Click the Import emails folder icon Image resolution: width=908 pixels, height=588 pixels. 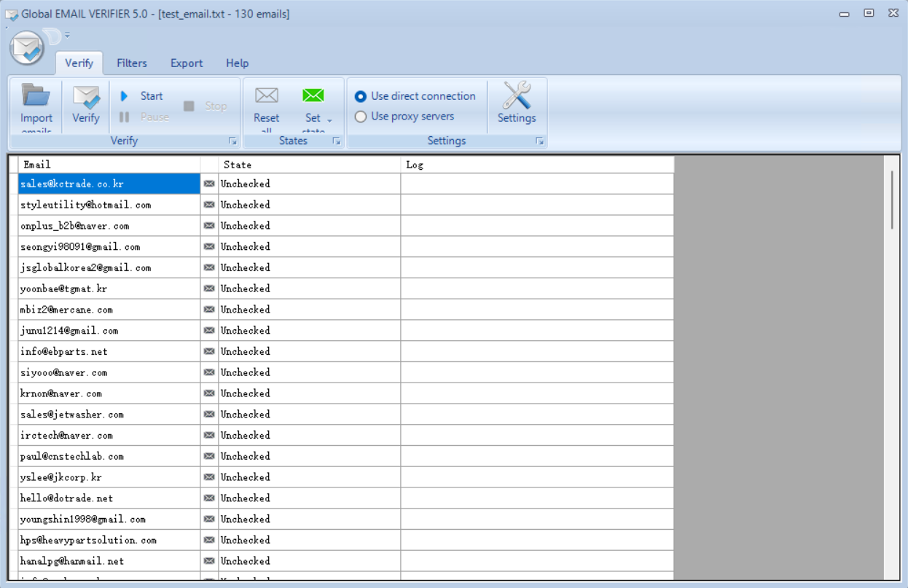36,97
